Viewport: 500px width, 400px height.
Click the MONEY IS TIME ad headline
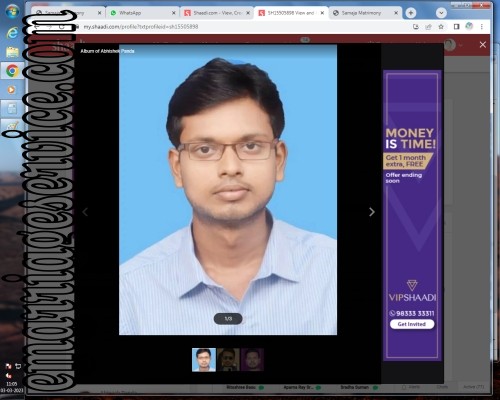pos(410,139)
